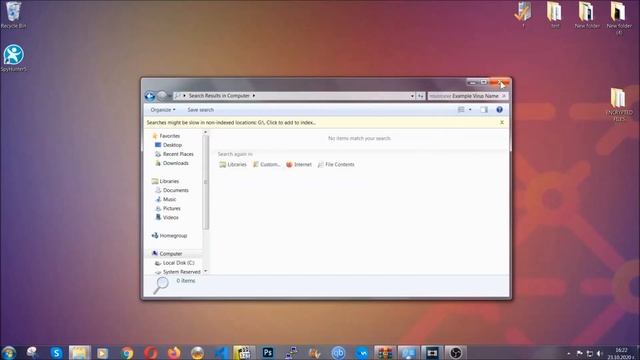This screenshot has width=640, height=360.
Task: Clear the search box text
Action: (x=504, y=96)
